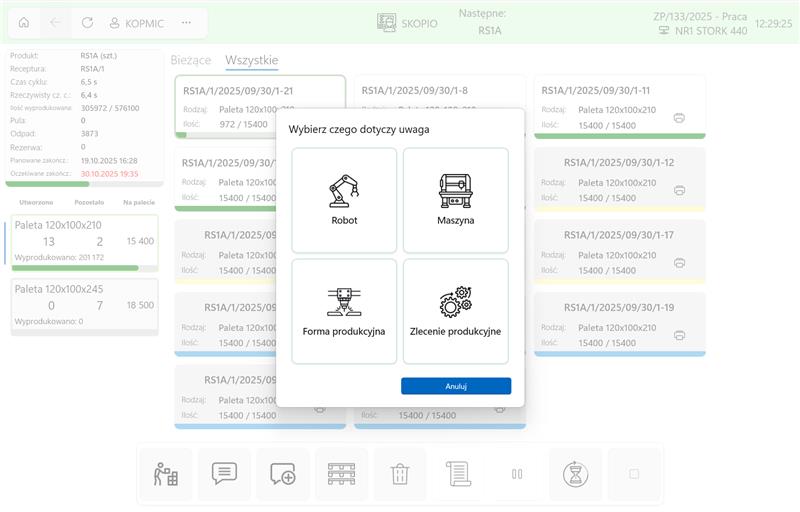Pick the Forma produkcyjna tile

point(344,311)
